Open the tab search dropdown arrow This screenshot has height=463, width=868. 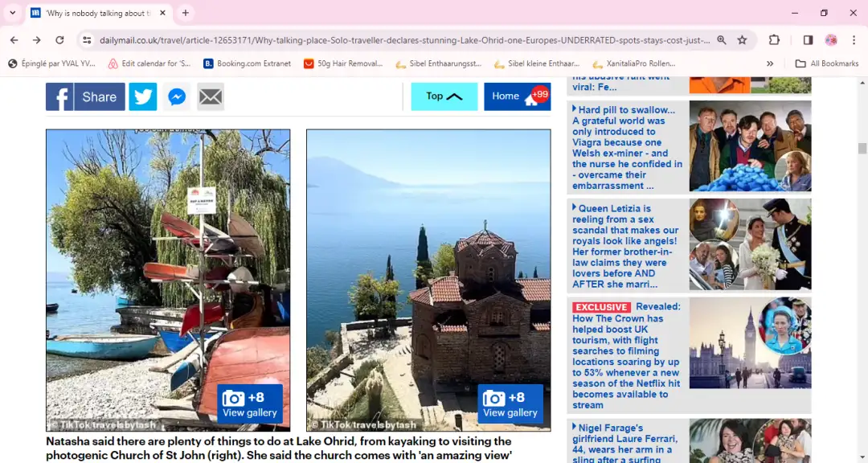point(12,13)
